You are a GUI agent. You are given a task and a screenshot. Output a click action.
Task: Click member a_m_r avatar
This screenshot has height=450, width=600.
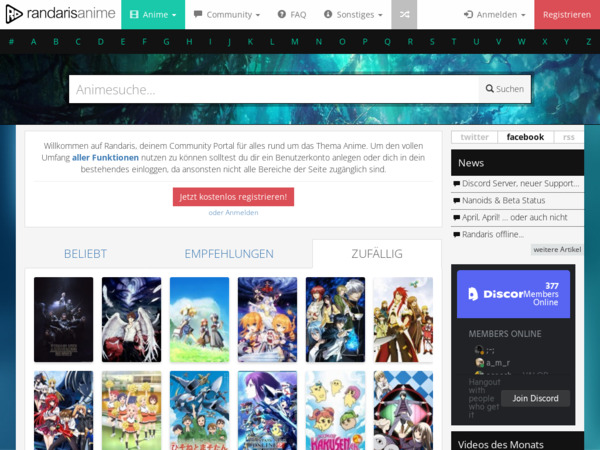(479, 362)
